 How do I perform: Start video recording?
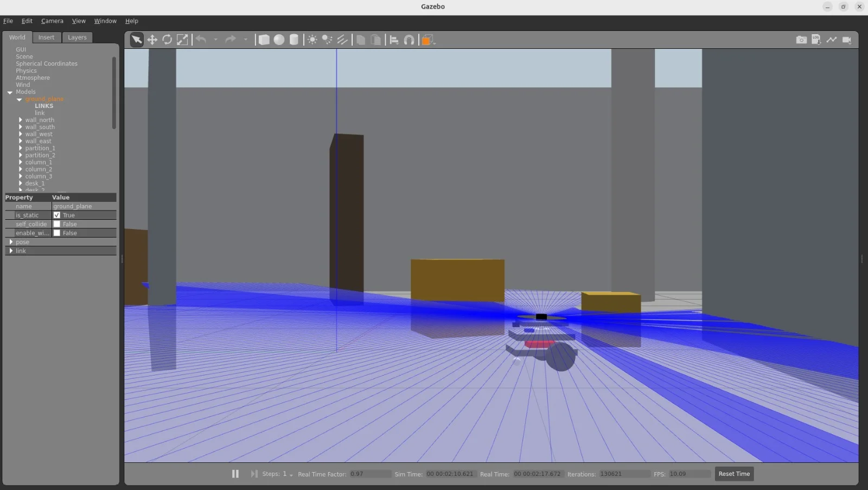click(x=847, y=40)
